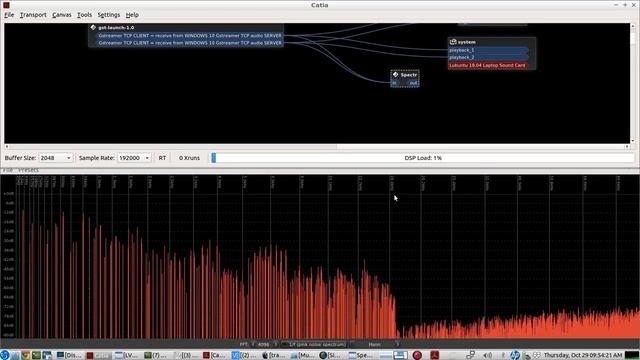Select the playback_1 port

click(x=488, y=50)
